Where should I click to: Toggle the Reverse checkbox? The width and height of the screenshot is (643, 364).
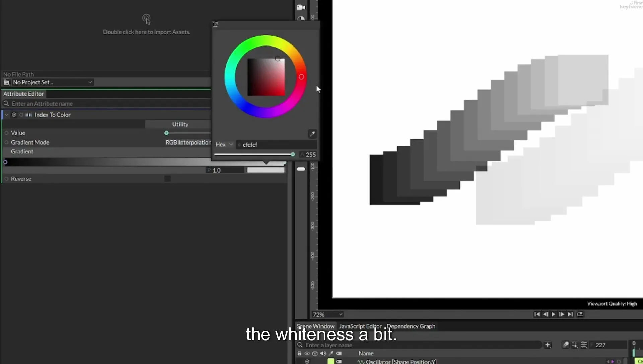pos(168,179)
